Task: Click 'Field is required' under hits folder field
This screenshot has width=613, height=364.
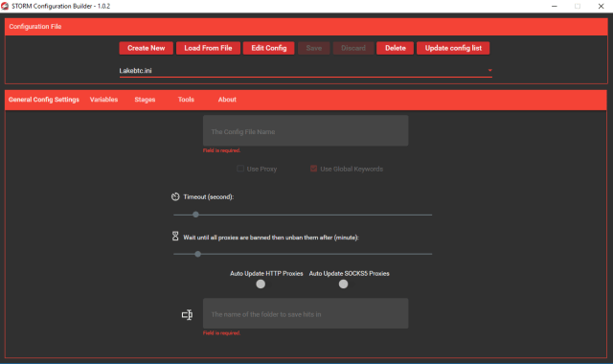Action: (x=221, y=333)
